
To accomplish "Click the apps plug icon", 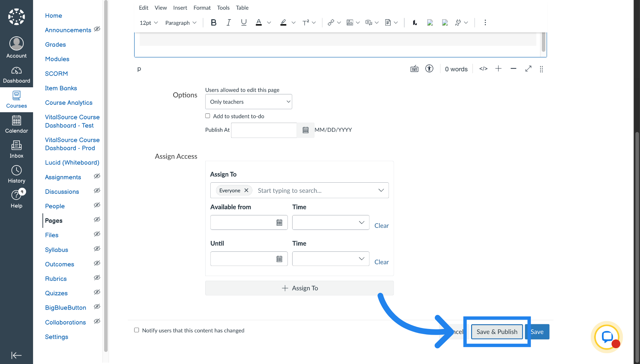I will (458, 23).
